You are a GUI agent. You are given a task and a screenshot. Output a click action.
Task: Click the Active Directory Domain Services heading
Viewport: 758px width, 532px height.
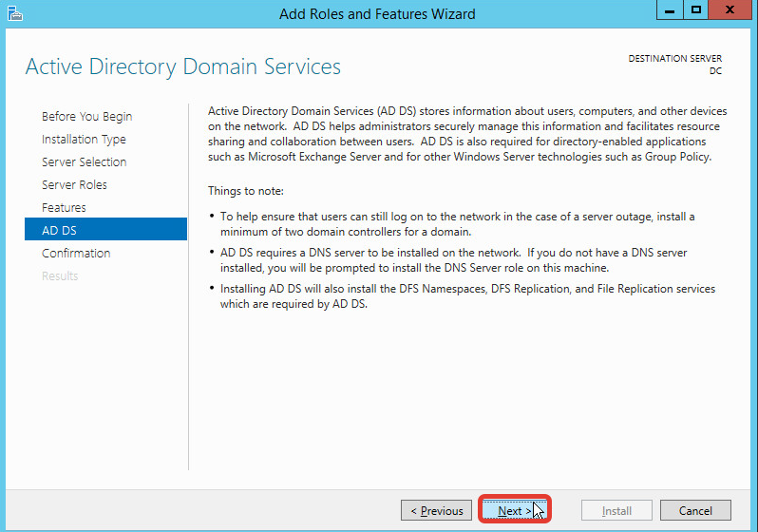182,67
